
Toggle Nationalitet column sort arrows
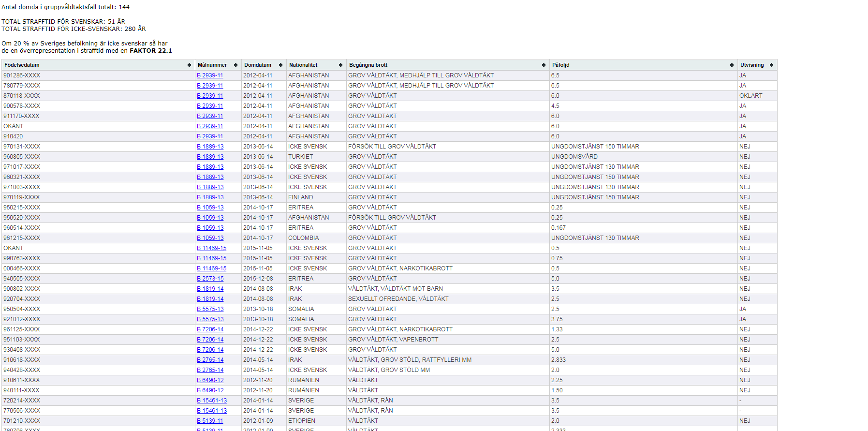pos(340,65)
